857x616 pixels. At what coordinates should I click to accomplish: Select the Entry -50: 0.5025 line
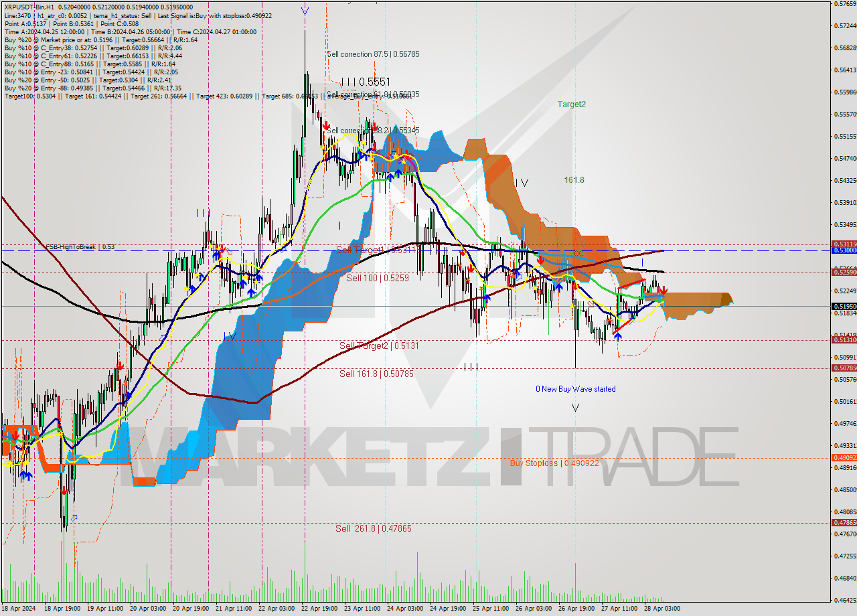click(87, 80)
